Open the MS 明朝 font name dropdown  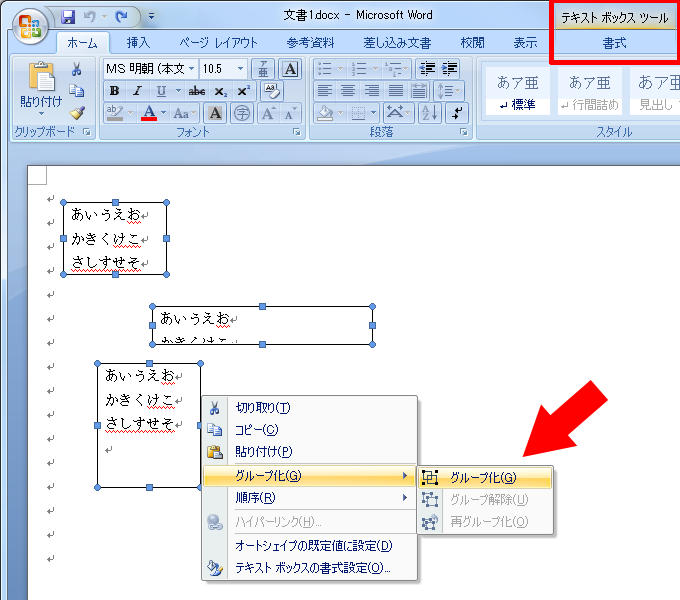coord(192,68)
